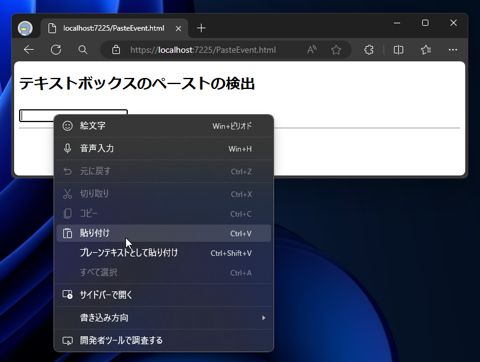
Task: Click the すべて選択 menu entry
Action: tap(164, 273)
